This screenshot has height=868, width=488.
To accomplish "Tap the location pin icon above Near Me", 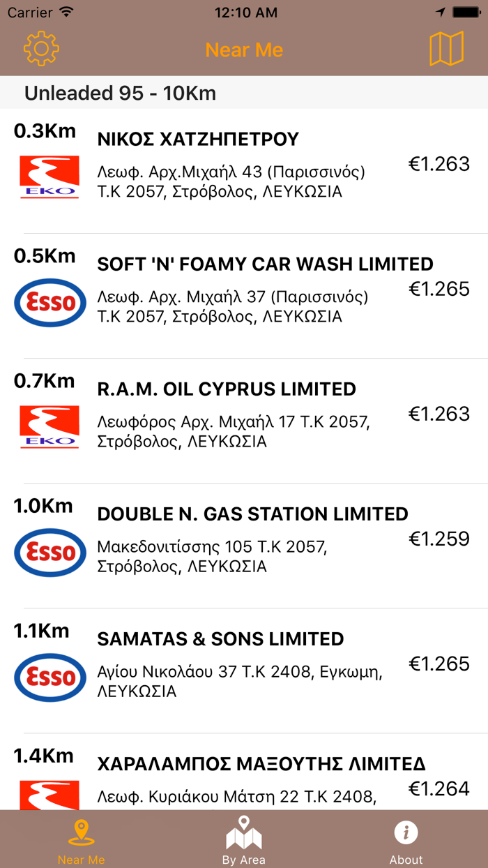I will [x=82, y=832].
